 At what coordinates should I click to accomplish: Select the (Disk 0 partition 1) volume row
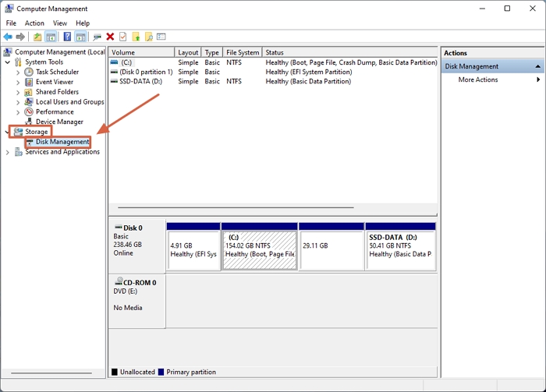click(x=273, y=72)
